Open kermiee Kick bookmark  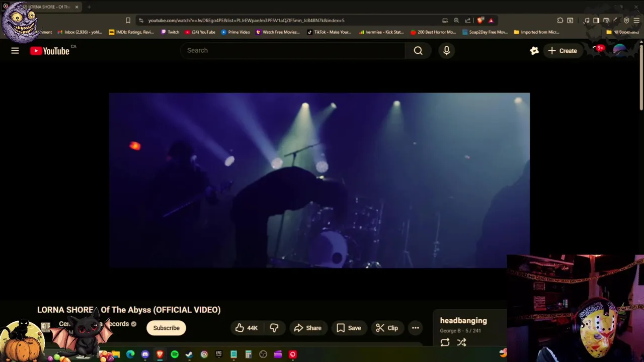[x=381, y=32]
